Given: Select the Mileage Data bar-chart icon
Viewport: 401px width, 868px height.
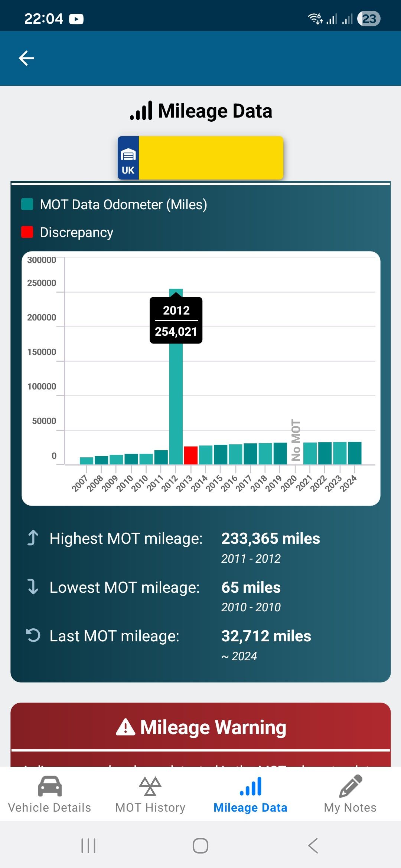Looking at the screenshot, I should coord(251,786).
